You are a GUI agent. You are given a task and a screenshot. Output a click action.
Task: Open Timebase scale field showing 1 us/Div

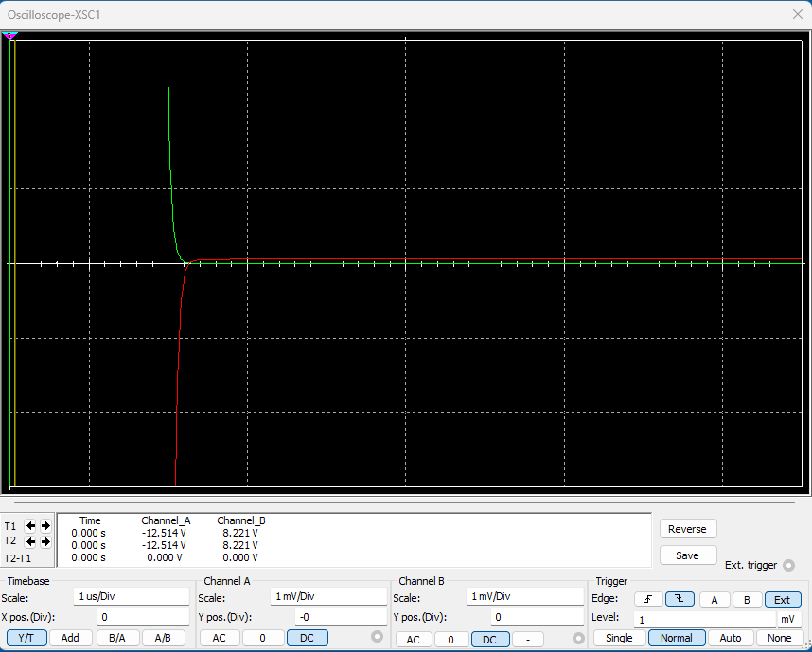(132, 597)
